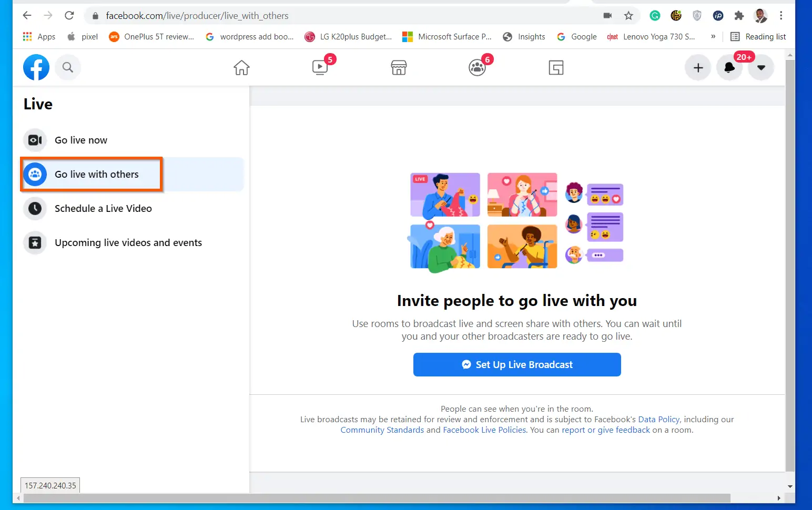Open the IP extension icon
Screen dimensions: 812x510
click(x=718, y=15)
